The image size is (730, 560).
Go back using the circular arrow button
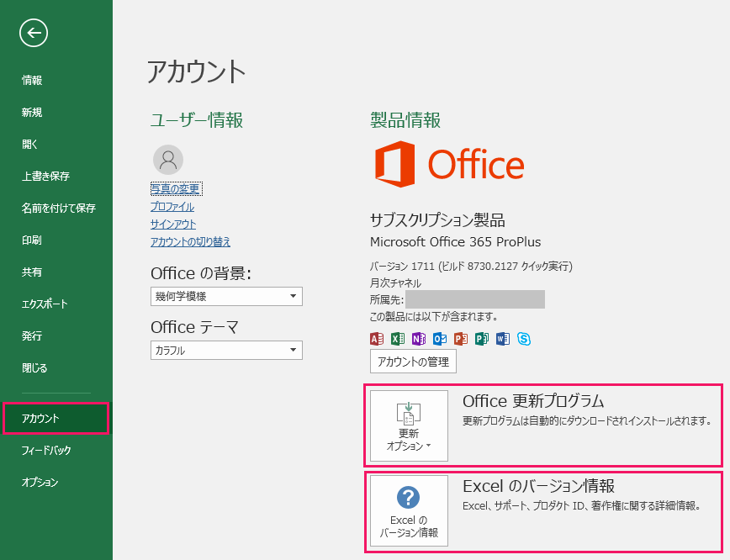34,33
